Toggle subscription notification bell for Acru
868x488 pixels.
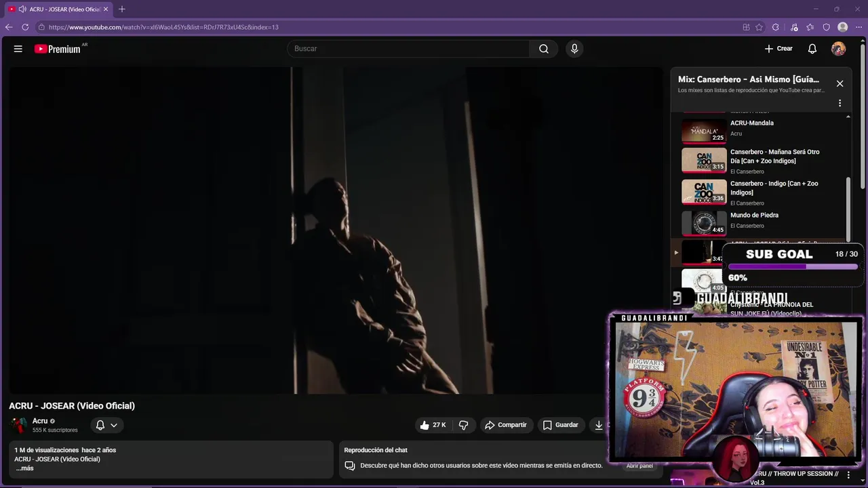[x=100, y=425]
